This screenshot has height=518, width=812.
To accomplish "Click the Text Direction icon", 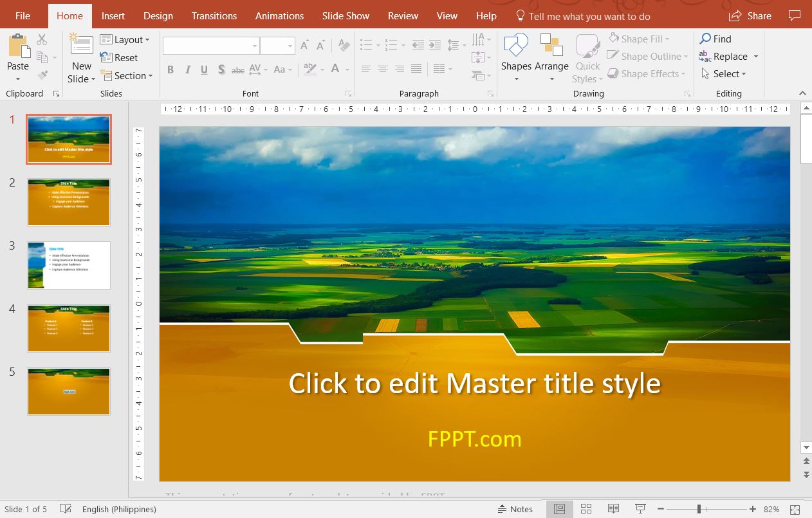I will (479, 40).
